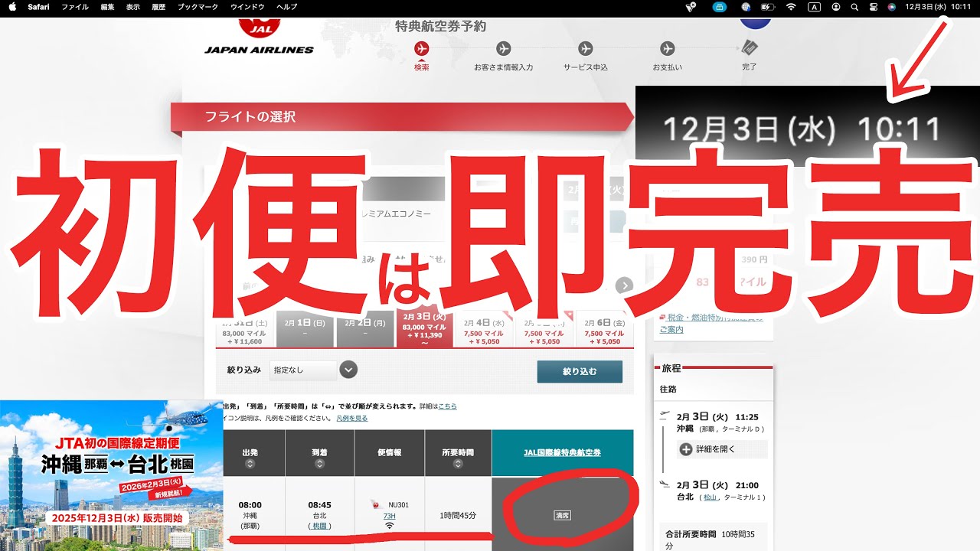The width and height of the screenshot is (980, 551).
Task: Click the next-week arrow on date strip
Action: [625, 285]
